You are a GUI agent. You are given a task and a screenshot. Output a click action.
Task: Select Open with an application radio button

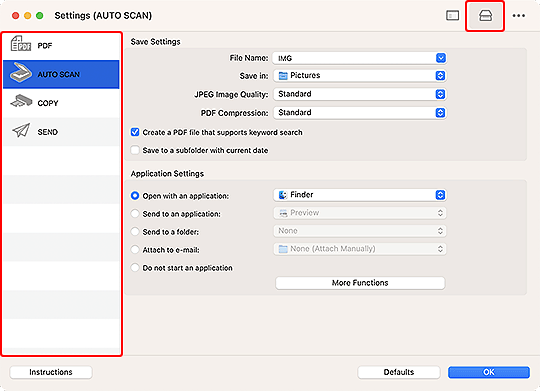point(135,196)
